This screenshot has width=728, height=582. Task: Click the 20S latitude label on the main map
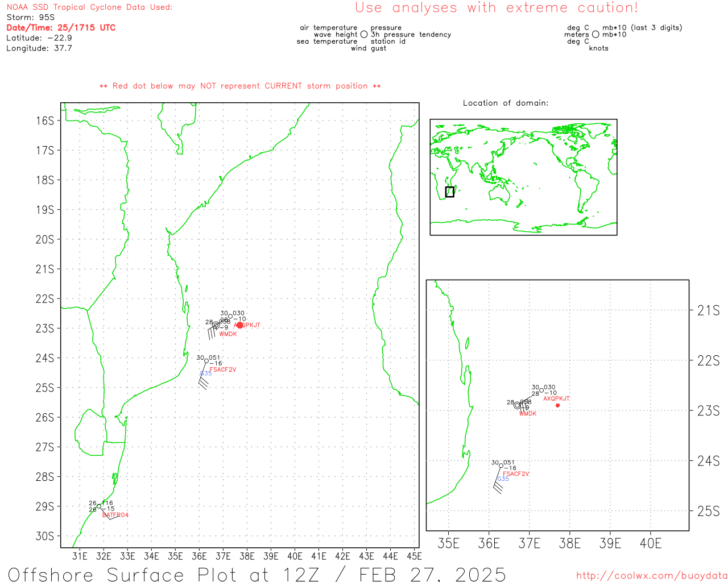[45, 239]
